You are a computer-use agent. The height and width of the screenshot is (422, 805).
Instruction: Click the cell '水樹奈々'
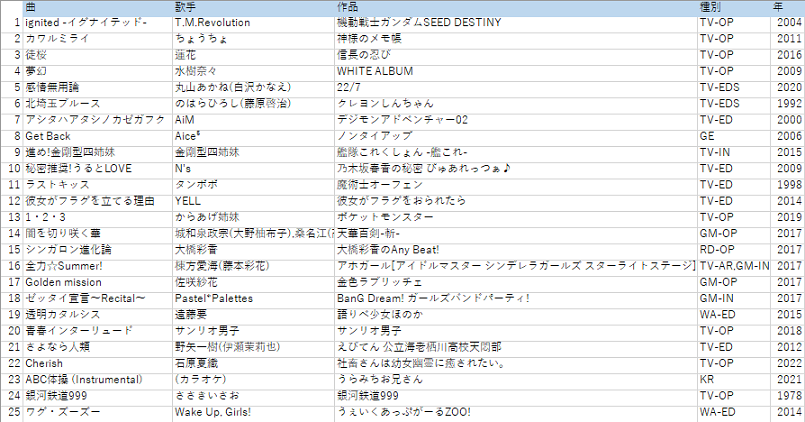[x=254, y=71]
